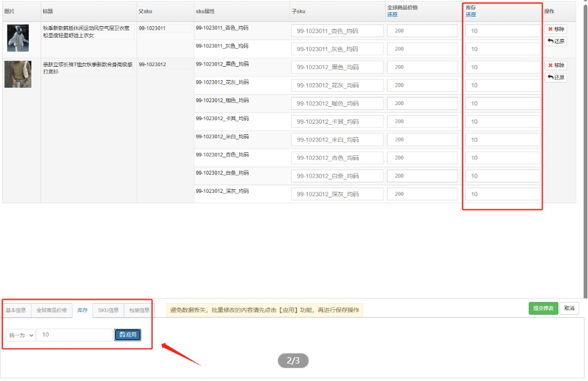
Task: Click stock field for 99-1023012_深灰_均码
Action: (x=503, y=194)
